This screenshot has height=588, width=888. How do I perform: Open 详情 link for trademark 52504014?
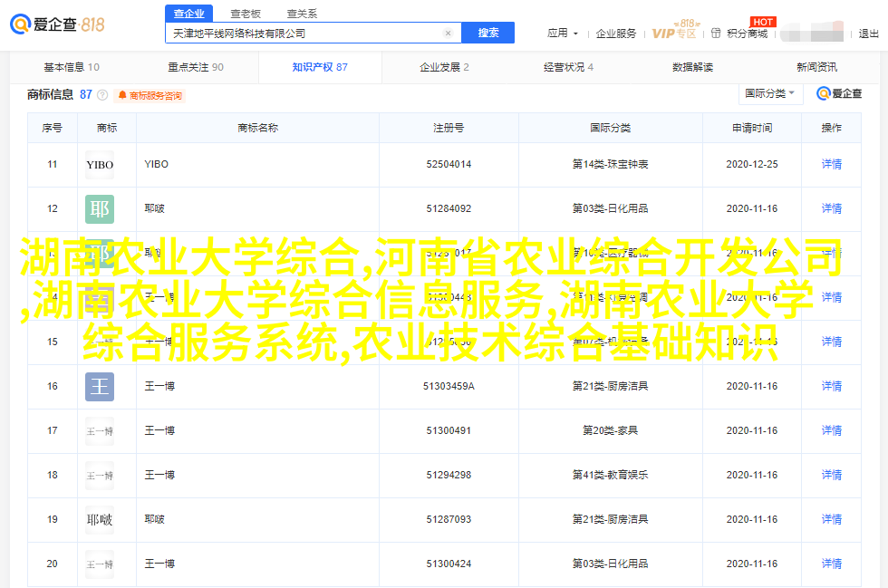click(x=831, y=165)
